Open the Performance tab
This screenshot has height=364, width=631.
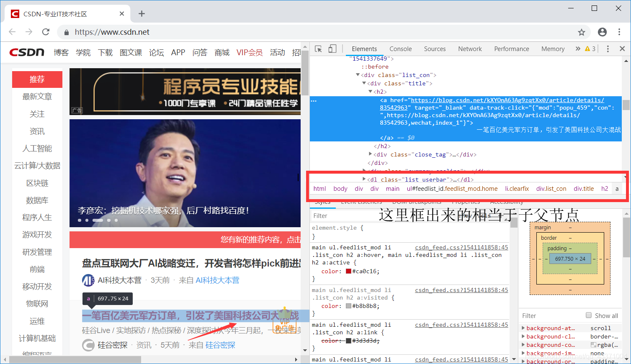(x=512, y=49)
